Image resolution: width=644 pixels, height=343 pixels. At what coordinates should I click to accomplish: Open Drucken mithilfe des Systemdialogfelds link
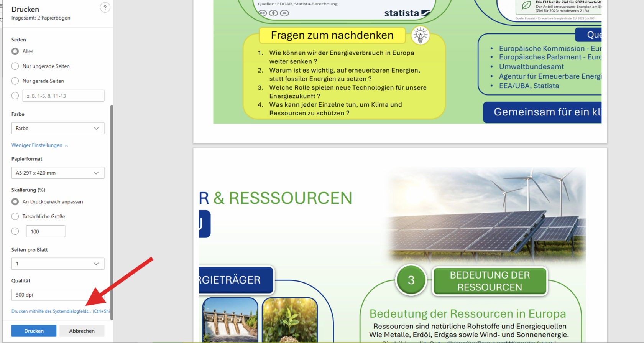click(61, 311)
